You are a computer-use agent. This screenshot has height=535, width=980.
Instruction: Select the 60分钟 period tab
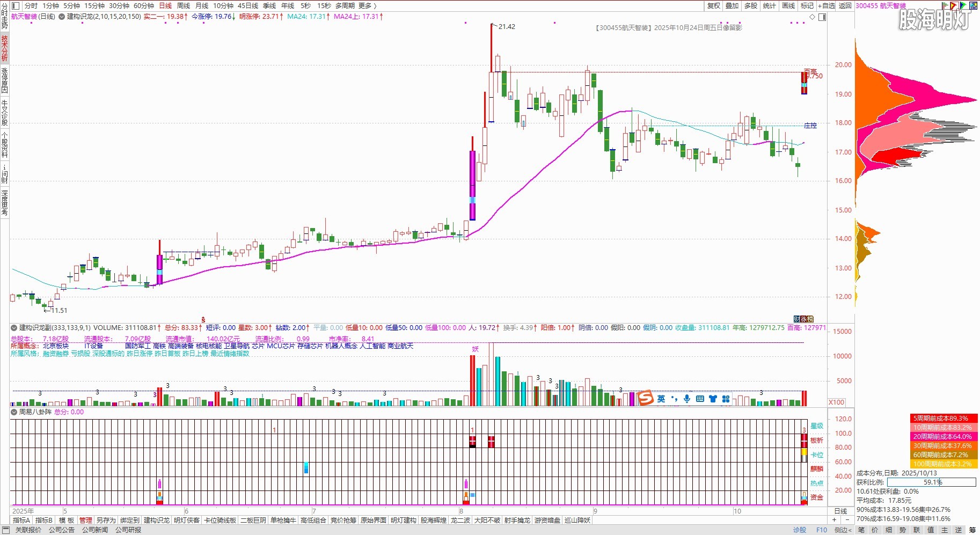143,5
